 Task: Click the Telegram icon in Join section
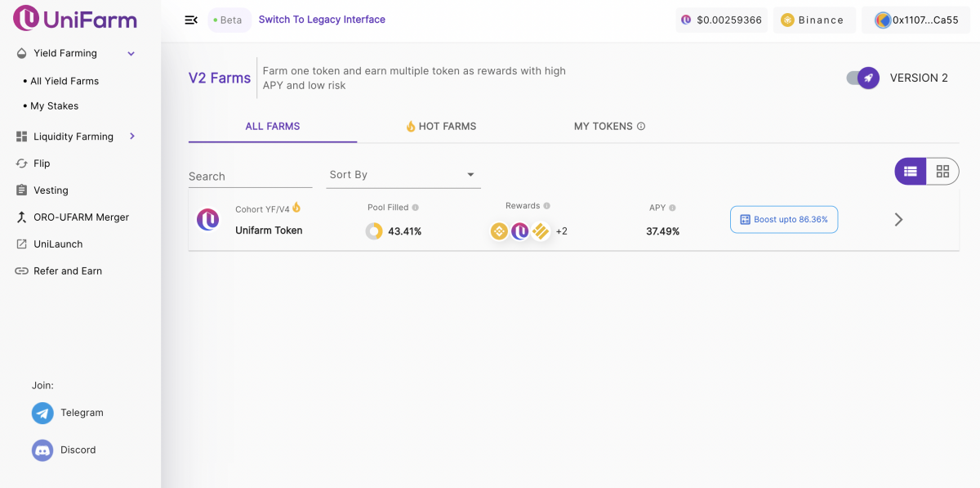42,413
